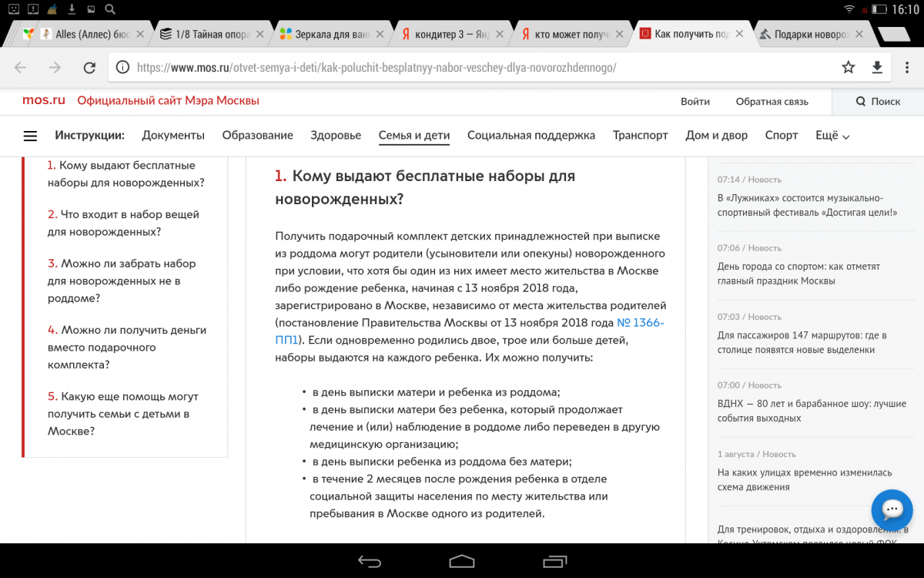The width and height of the screenshot is (924, 578).
Task: Click the Официальный сайт Мэра Москвы text
Action: (168, 101)
